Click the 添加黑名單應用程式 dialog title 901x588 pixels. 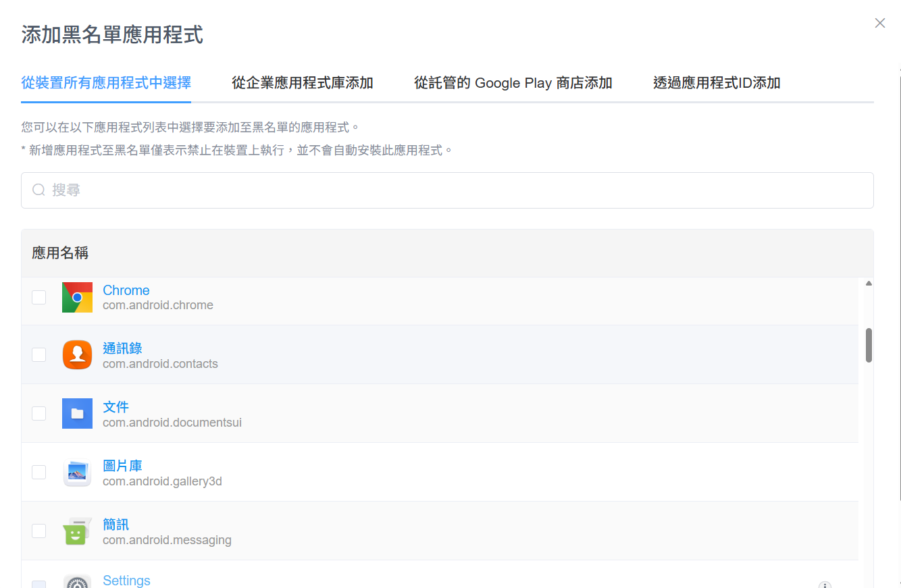click(x=112, y=34)
